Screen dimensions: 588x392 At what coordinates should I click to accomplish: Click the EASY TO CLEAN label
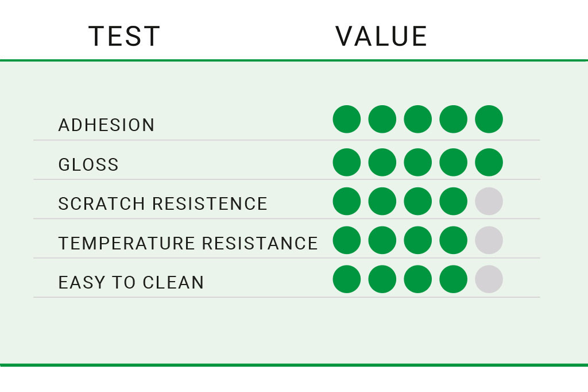tap(131, 282)
